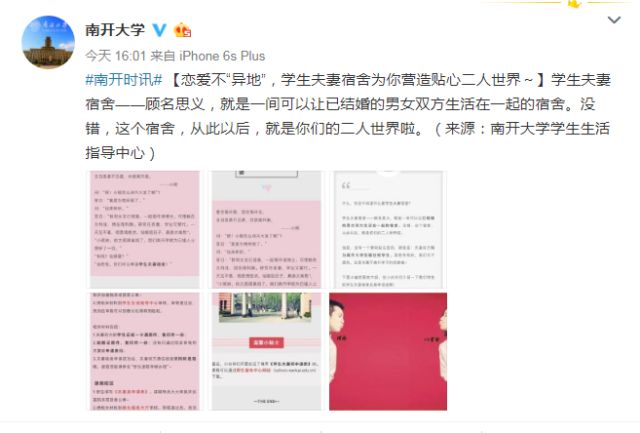The image size is (640, 433).
Task: Click the man's face in red photo
Action: (338, 318)
